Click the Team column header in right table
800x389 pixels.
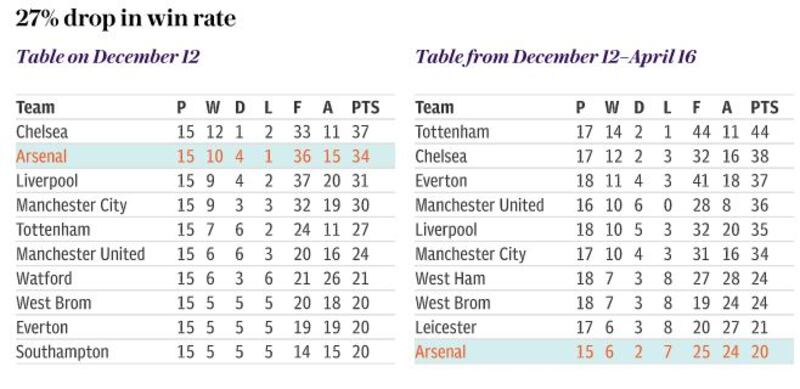434,108
